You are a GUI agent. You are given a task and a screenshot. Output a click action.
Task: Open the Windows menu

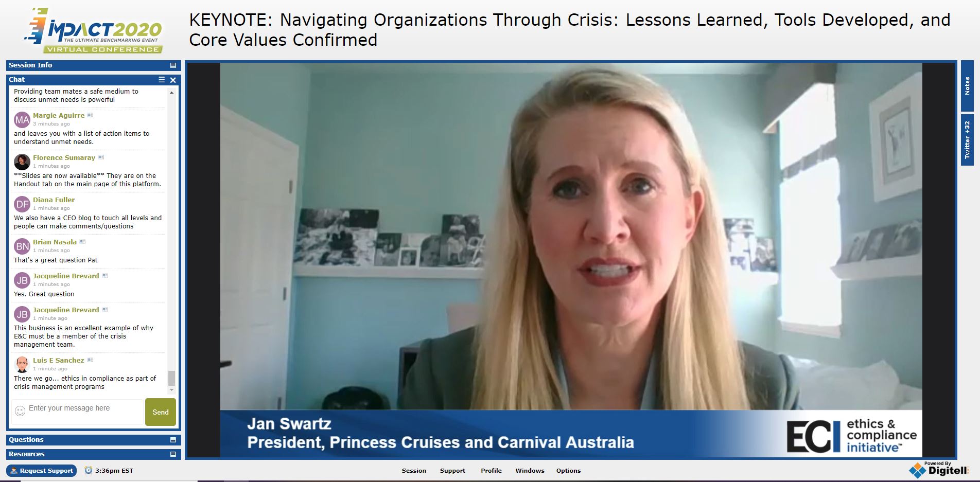[530, 471]
